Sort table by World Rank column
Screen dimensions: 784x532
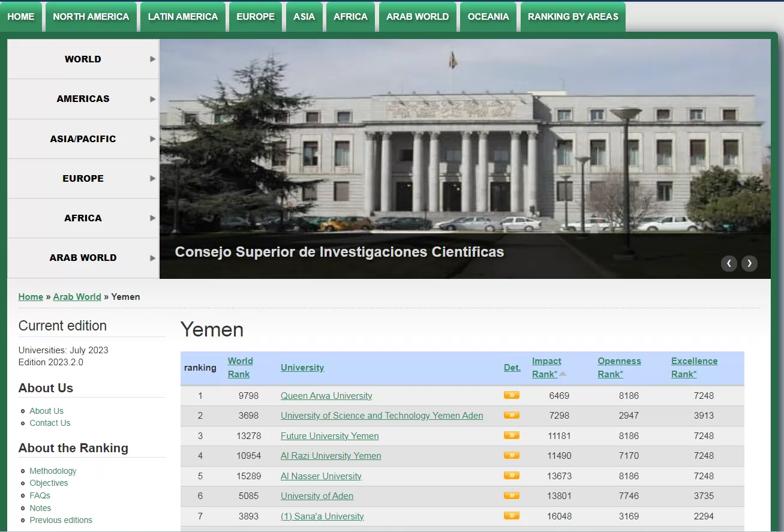(240, 368)
